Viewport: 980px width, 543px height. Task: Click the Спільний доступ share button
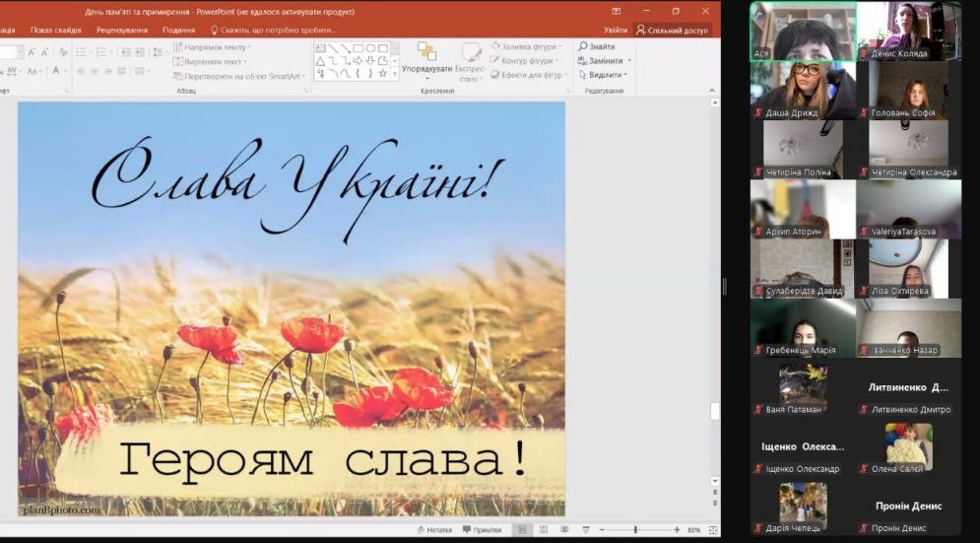click(672, 30)
